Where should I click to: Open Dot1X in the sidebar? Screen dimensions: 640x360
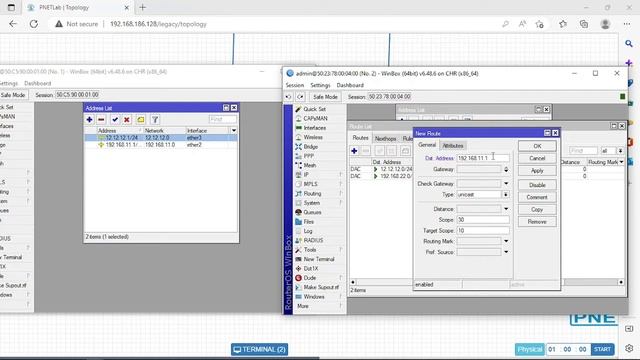(x=311, y=269)
